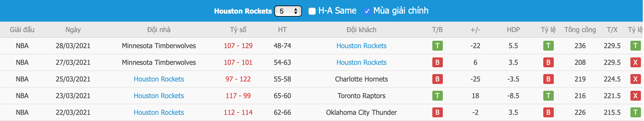Click red B T/B badge in Charlotte Hornets row
The height and width of the screenshot is (121, 644).
click(x=437, y=79)
